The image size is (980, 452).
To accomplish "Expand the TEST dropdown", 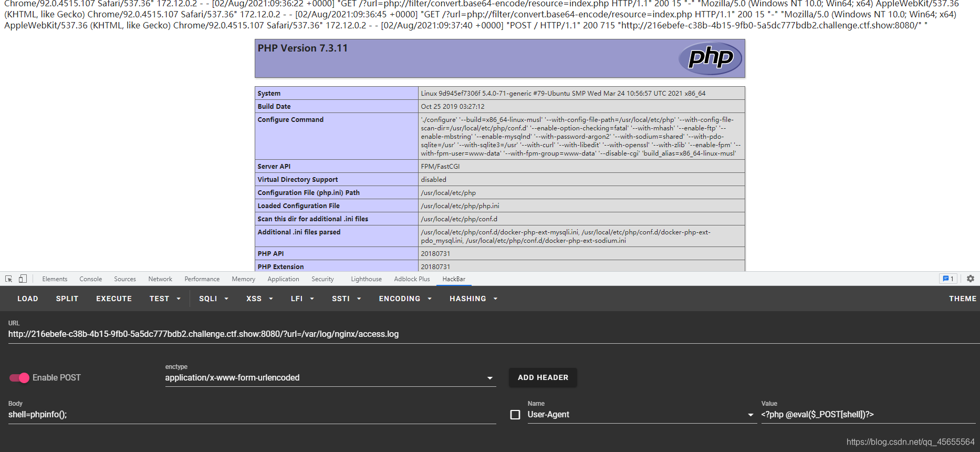I will 165,299.
